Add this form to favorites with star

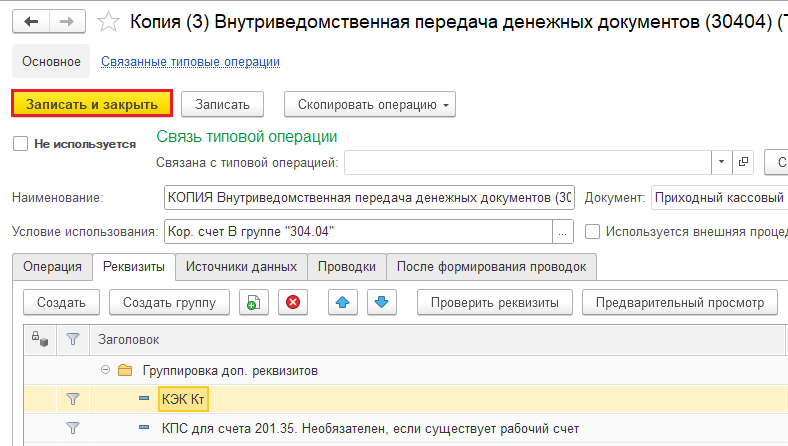coord(108,22)
